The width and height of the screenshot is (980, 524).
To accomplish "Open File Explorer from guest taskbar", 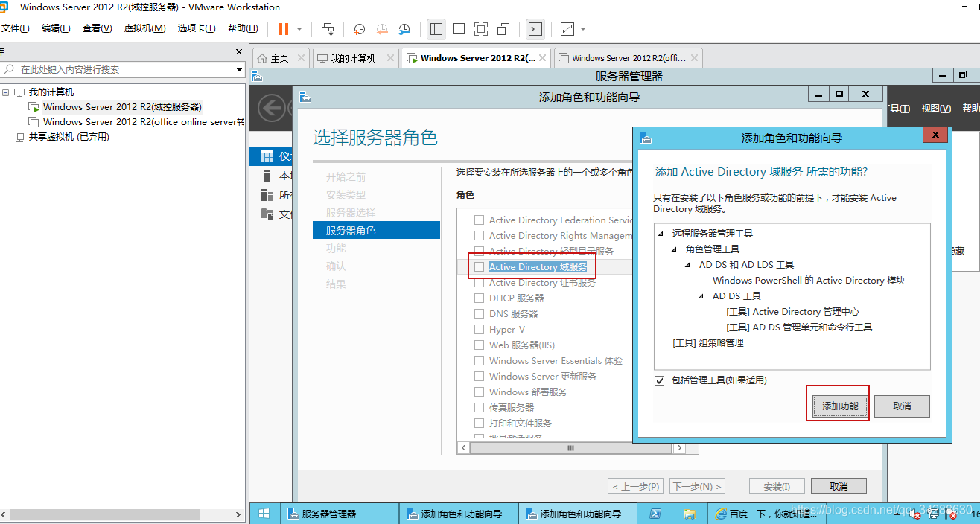I will point(689,514).
